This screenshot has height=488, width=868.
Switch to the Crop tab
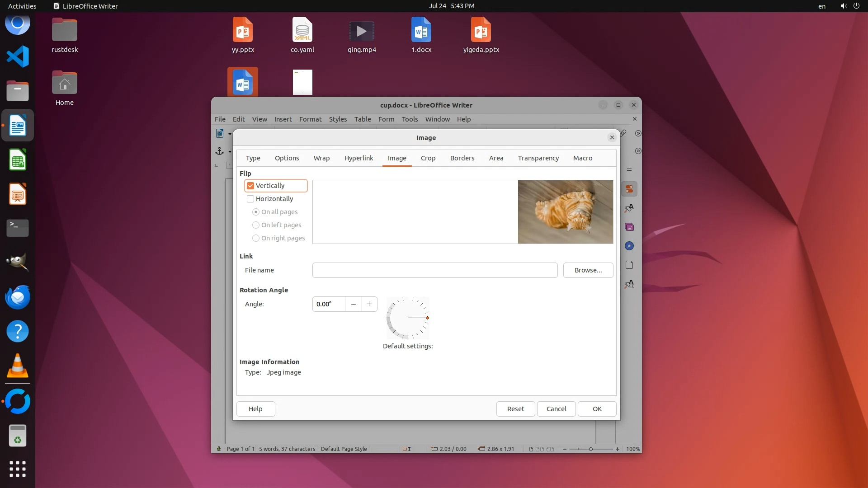[x=428, y=158]
